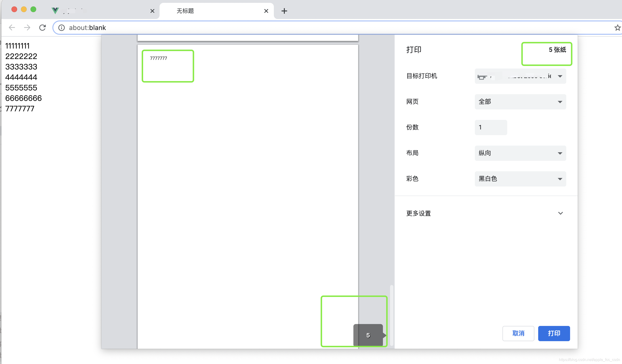Open the 网页 pages dropdown showing 全部
Image resolution: width=622 pixels, height=364 pixels.
[520, 102]
